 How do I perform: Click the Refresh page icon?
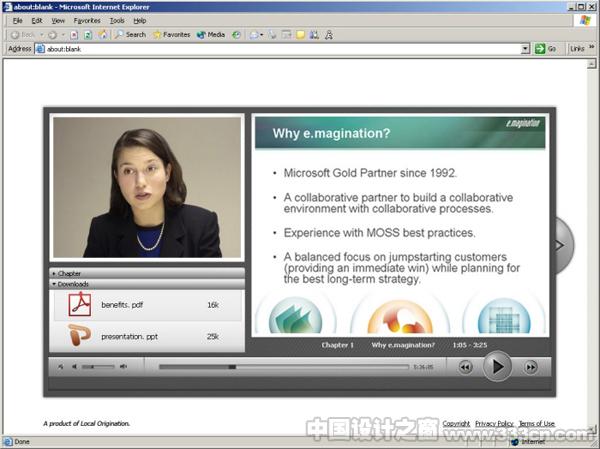pyautogui.click(x=88, y=35)
